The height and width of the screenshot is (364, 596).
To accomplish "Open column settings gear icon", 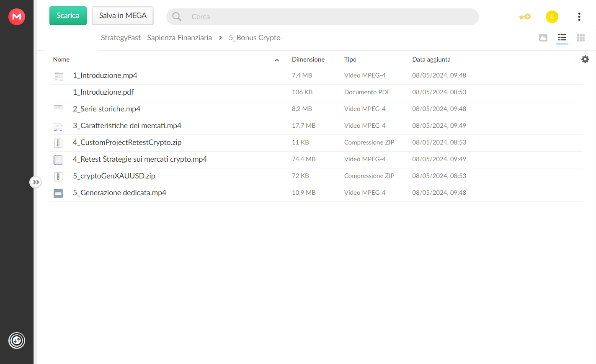I will click(x=585, y=59).
